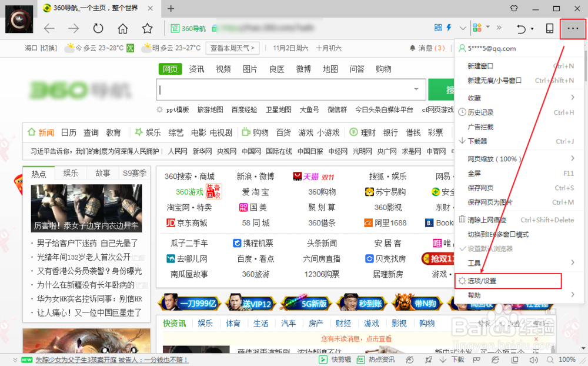Screen dimensions: 588x366
Task: Open the colorful extensions grid icon
Action: 477,28
